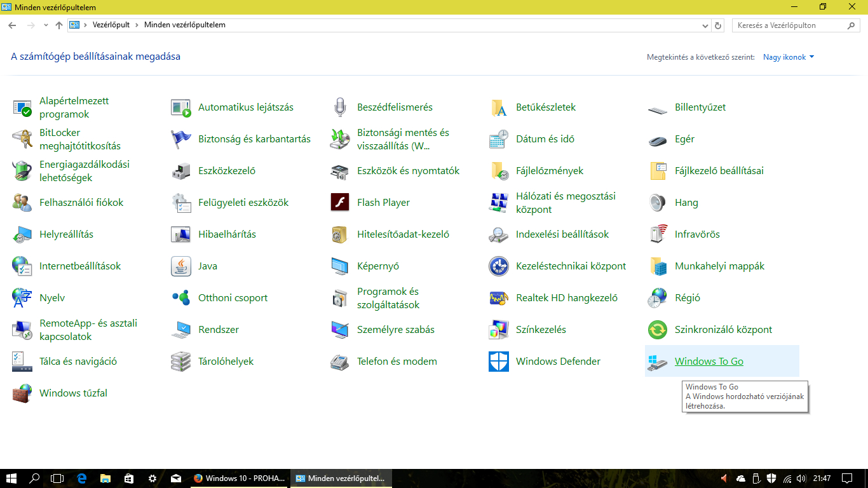This screenshot has height=488, width=868.
Task: Open the Billentyűzet keyboard icon
Action: coord(658,109)
